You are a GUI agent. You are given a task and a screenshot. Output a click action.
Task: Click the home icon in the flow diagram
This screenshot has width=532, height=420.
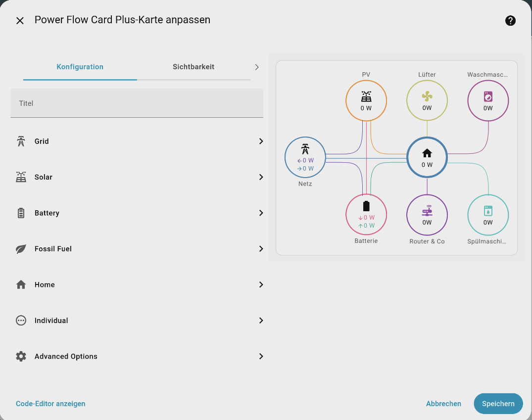pyautogui.click(x=427, y=153)
